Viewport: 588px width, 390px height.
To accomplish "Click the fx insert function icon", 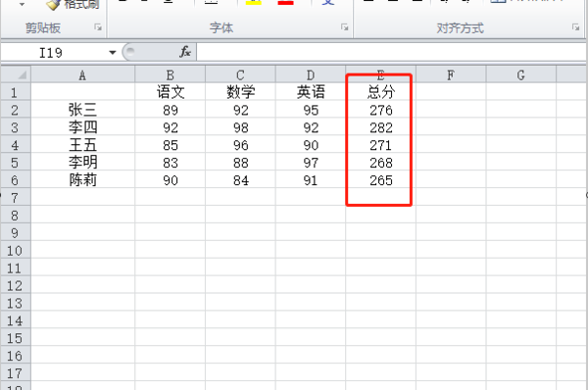I will pyautogui.click(x=185, y=52).
